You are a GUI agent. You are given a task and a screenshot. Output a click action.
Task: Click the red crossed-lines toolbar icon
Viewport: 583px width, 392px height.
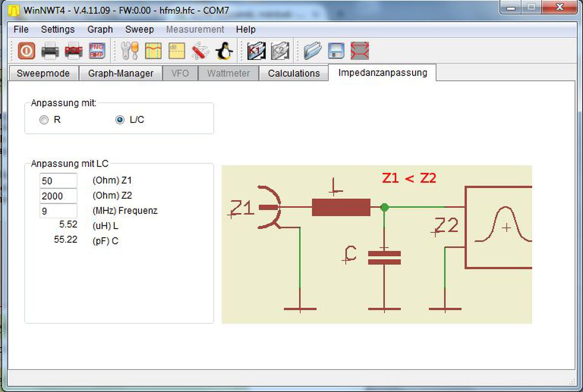click(x=360, y=51)
